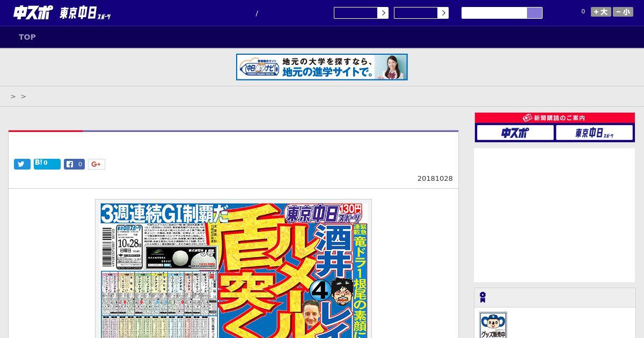Open the newspaper front page image
This screenshot has height=338, width=644.
click(x=233, y=269)
